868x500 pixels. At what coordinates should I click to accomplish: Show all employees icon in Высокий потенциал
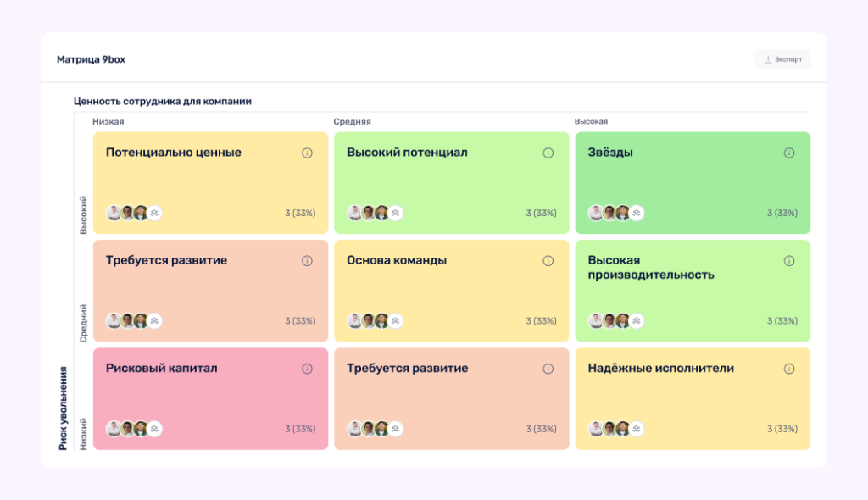(x=395, y=214)
